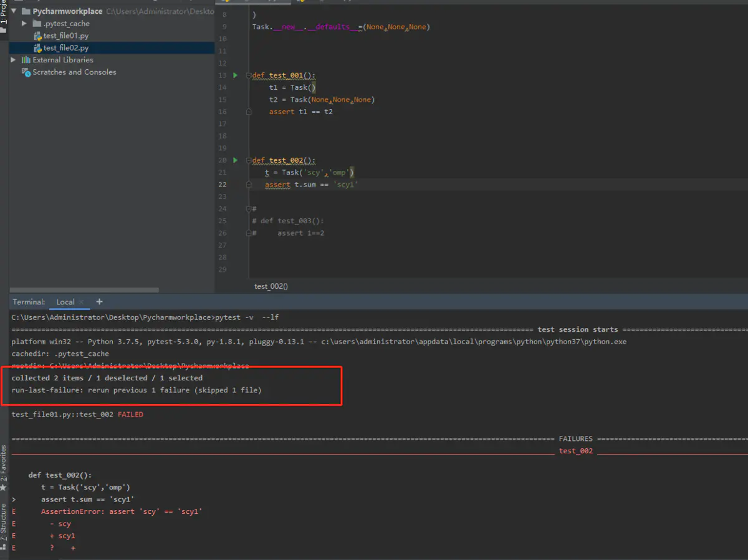Click the Scratches and Consoles icon

click(26, 72)
